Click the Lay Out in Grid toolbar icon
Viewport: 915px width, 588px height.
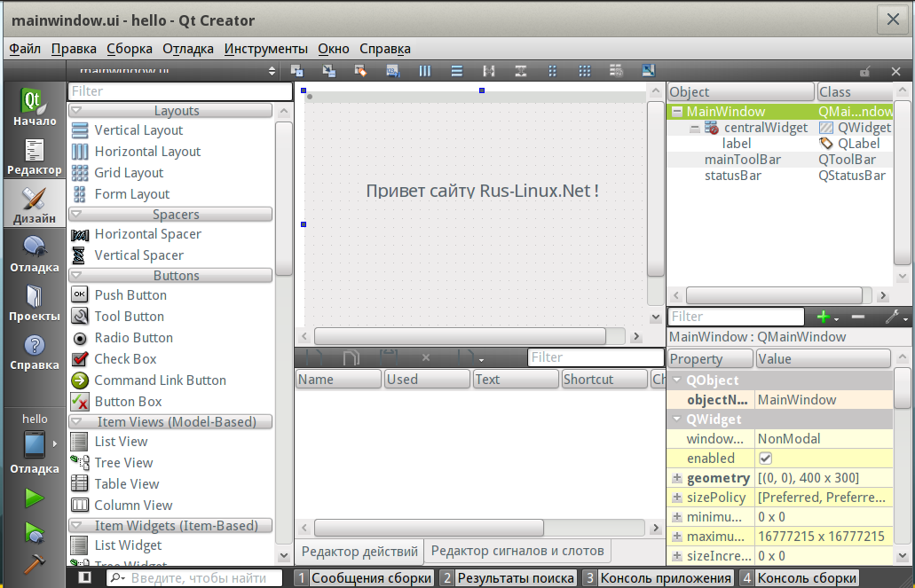click(585, 71)
